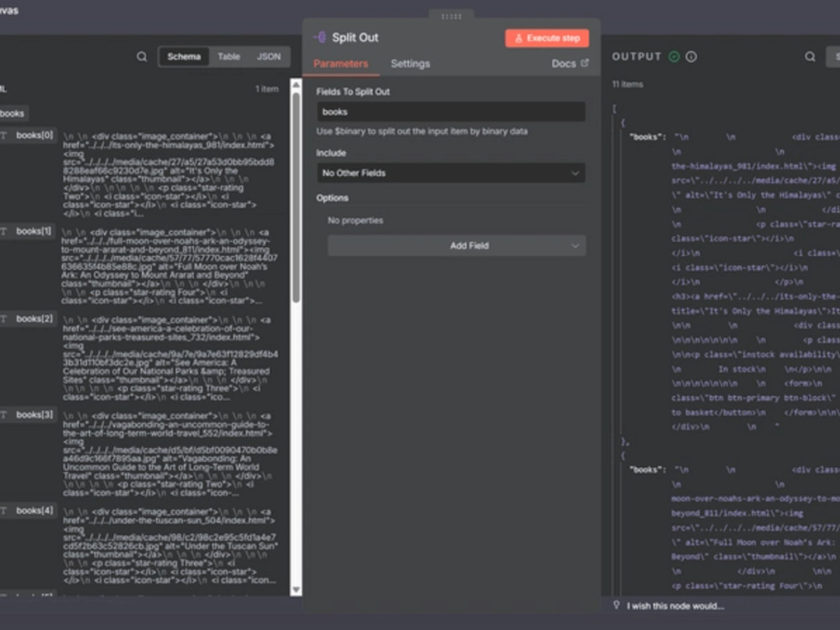Image resolution: width=840 pixels, height=630 pixels.
Task: Click the Split Out node title
Action: point(355,38)
